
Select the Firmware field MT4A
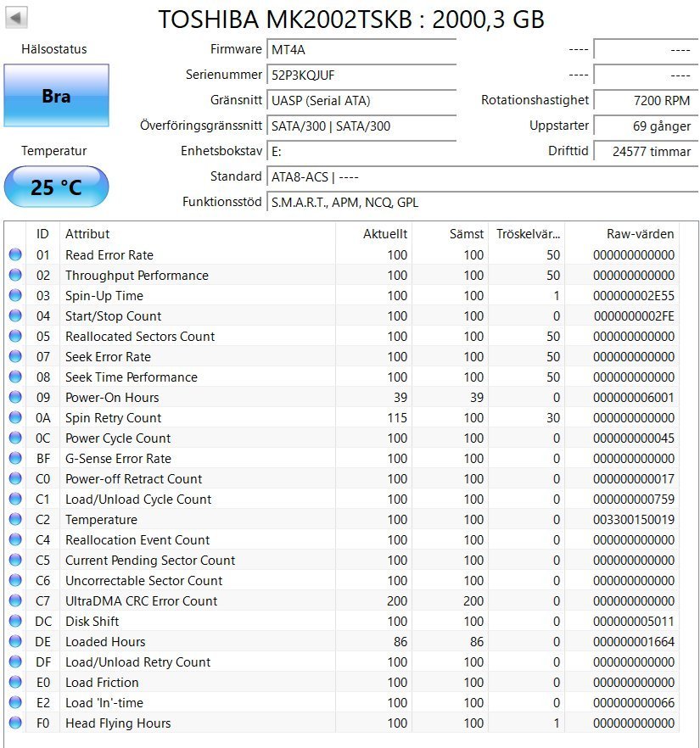coord(361,49)
